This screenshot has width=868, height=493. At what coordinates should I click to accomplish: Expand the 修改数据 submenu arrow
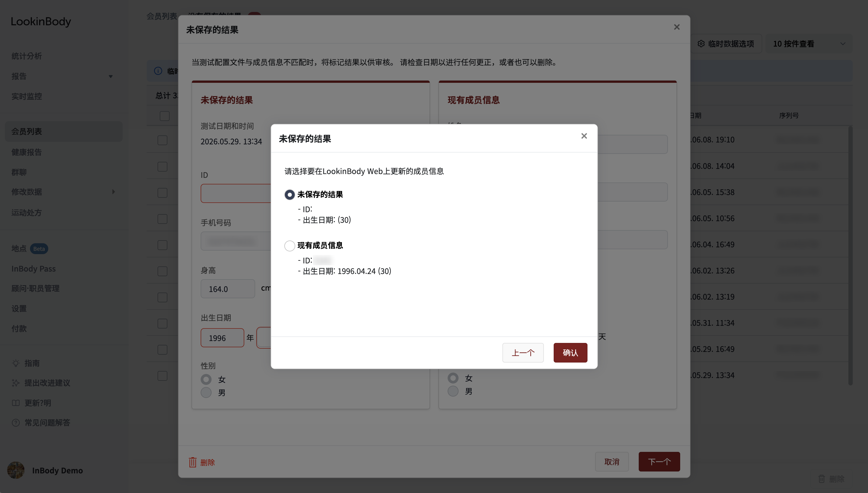point(113,192)
